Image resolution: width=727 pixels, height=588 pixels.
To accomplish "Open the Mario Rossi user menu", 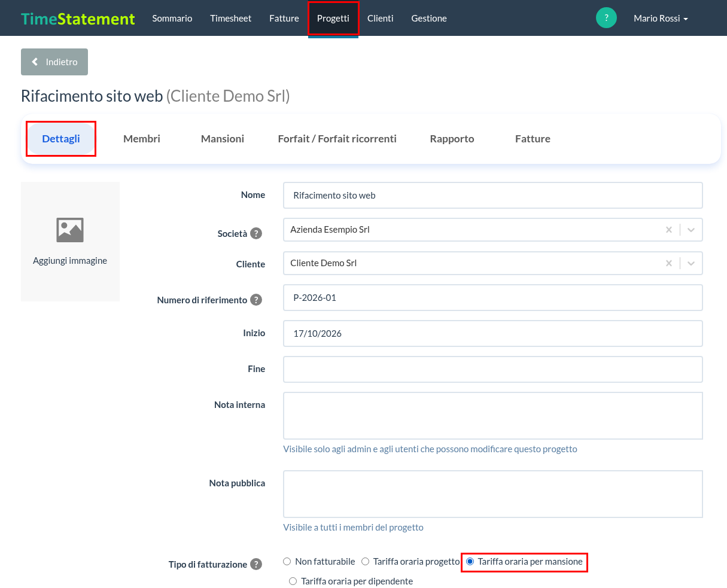I will tap(661, 19).
